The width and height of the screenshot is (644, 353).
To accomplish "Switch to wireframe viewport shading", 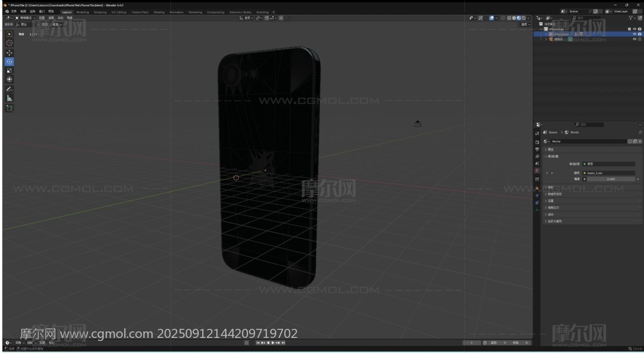I will (x=509, y=18).
